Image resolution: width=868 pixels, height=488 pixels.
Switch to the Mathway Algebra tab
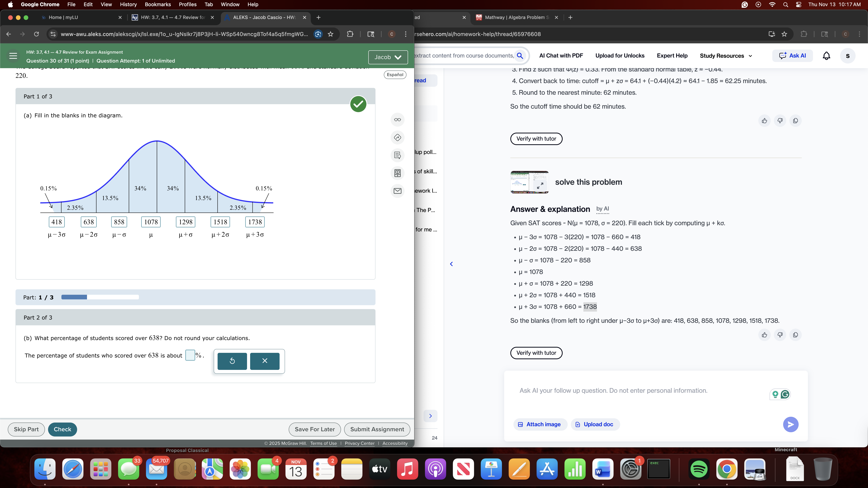516,17
